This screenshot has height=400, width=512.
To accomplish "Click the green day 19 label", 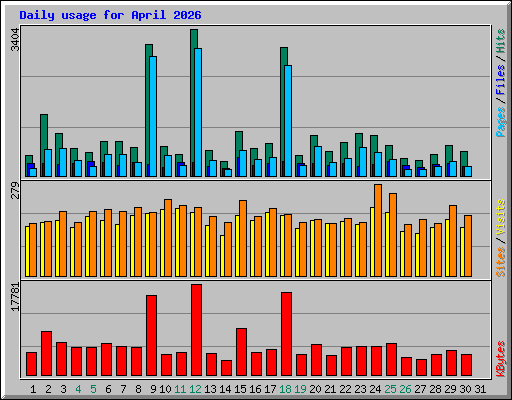I will click(300, 389).
